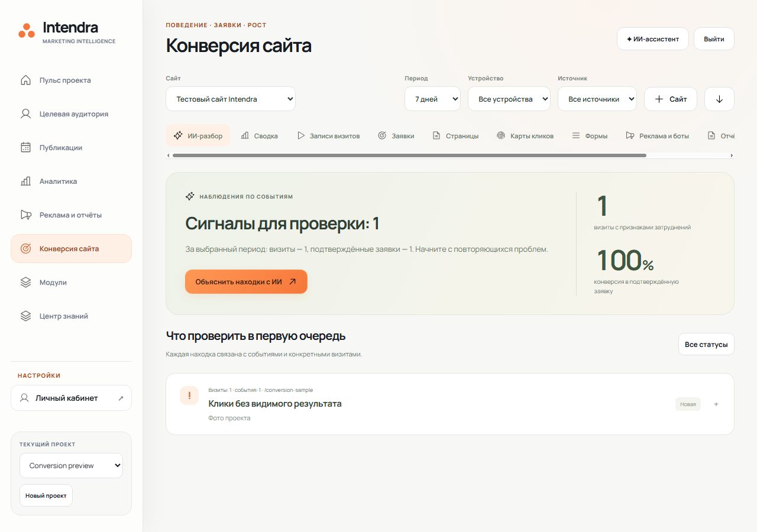Click the external arrow on Личный кабинет
Viewport: 757px width, 532px height.
121,398
